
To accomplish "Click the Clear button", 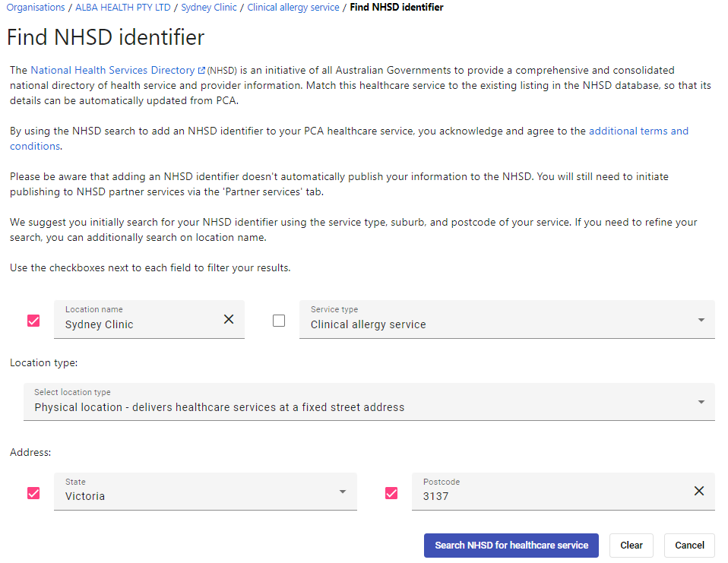I will point(631,546).
